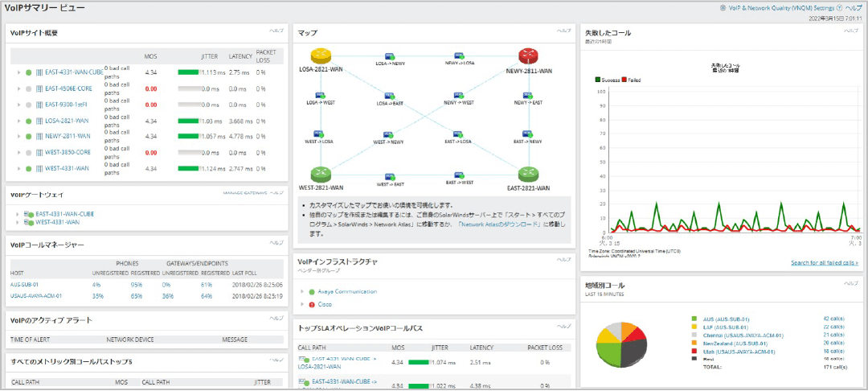Click the 22 call(s) count for LAF
Screen dimensions: 868x391
[x=833, y=327]
